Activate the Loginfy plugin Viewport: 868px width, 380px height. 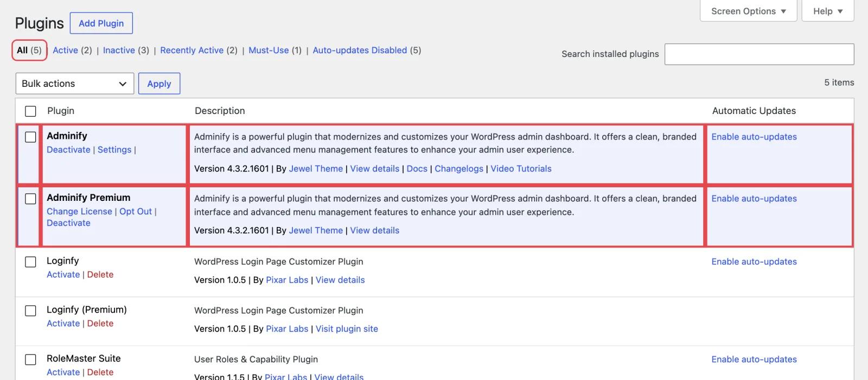coord(63,275)
